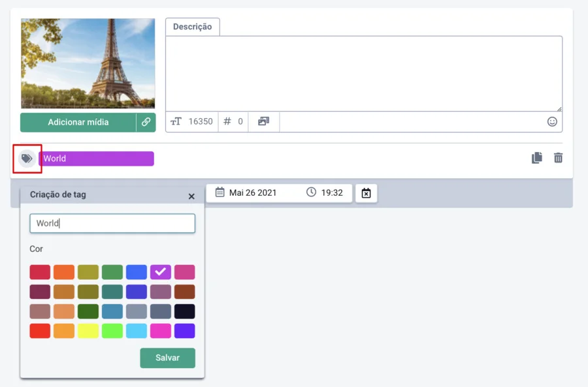
Task: Clear the schedule with calendar-x icon
Action: [366, 193]
